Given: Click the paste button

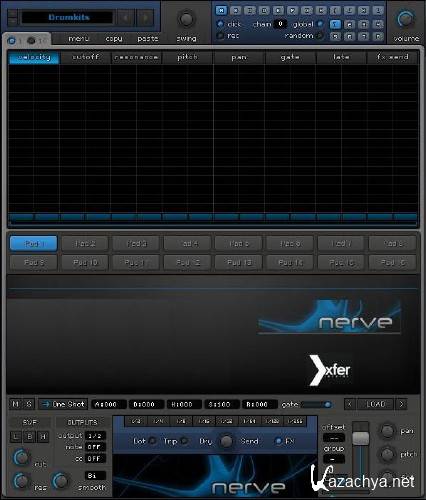Looking at the screenshot, I should pyautogui.click(x=148, y=39).
